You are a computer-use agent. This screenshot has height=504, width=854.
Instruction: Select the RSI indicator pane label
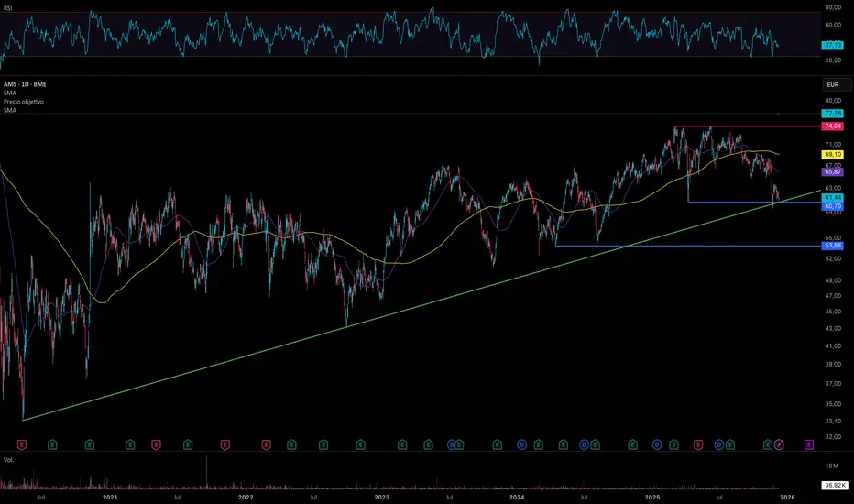pyautogui.click(x=7, y=8)
